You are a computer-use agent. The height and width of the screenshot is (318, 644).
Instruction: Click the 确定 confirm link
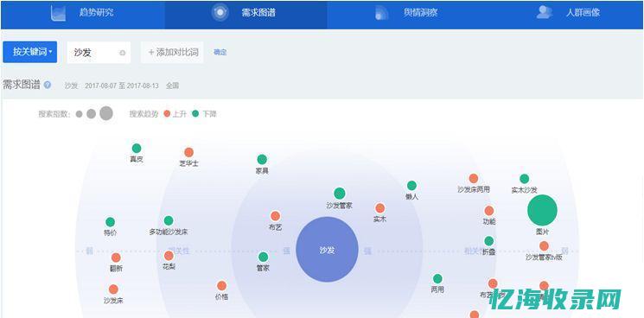pos(220,52)
